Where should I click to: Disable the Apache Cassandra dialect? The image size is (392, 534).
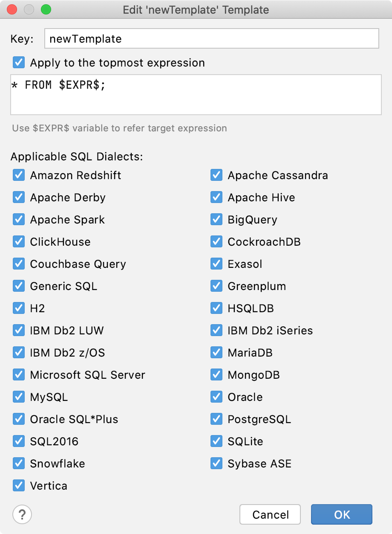216,175
